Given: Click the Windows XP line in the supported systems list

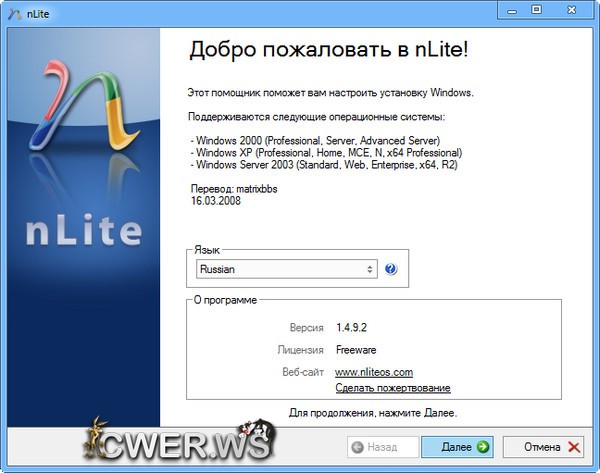Looking at the screenshot, I should [326, 152].
